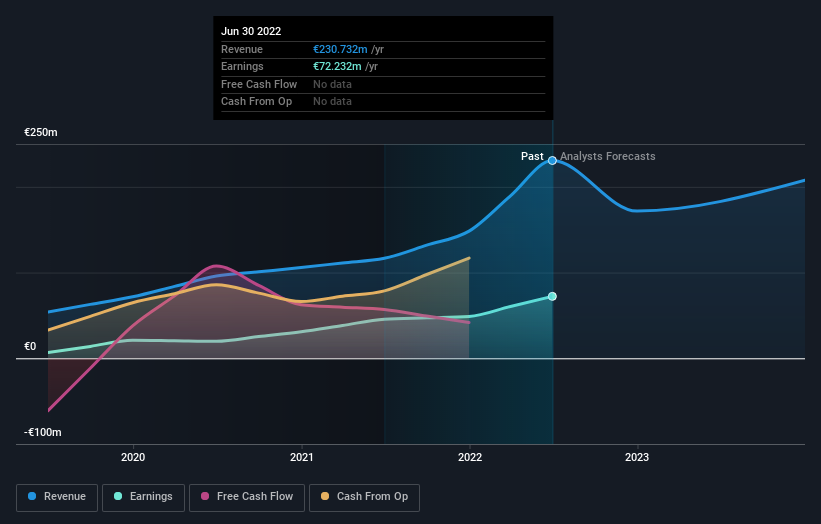Click the Earnings data point marker on chart

coord(552,296)
